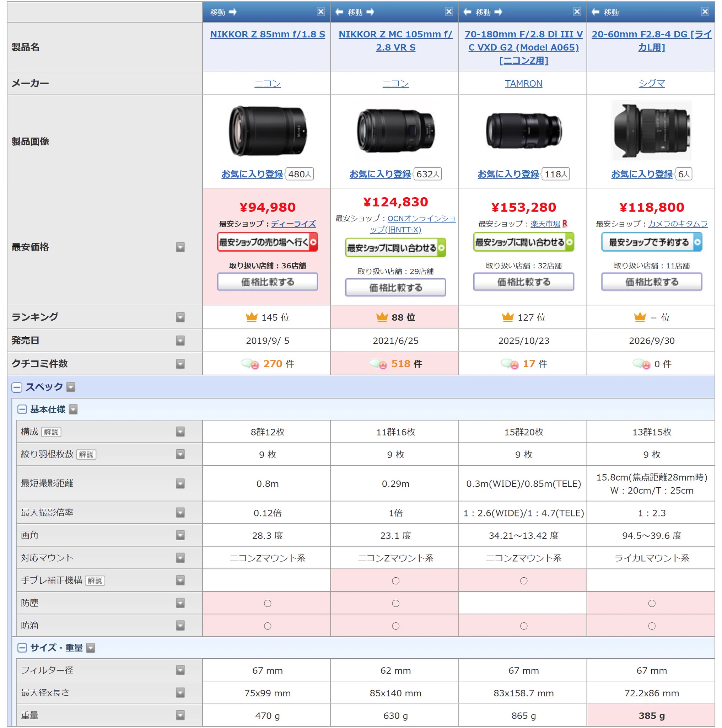Open 20-60mm F2.8-4 DG product link

click(652, 41)
